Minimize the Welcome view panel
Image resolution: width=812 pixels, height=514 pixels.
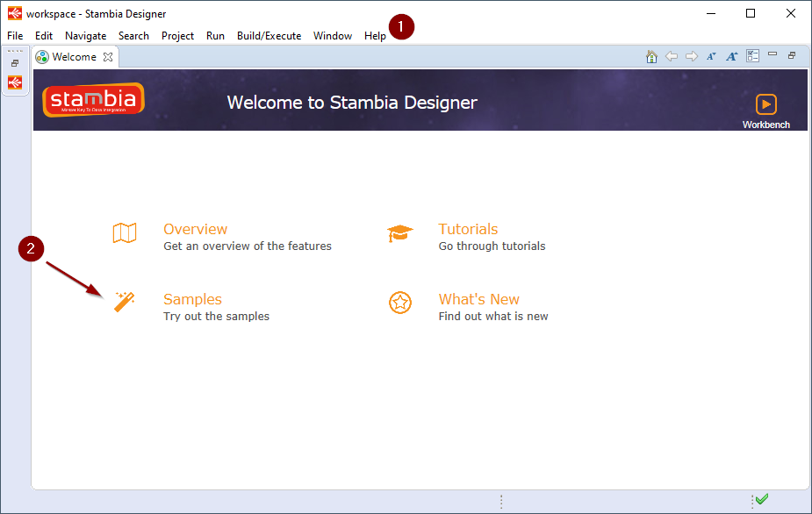pyautogui.click(x=772, y=54)
